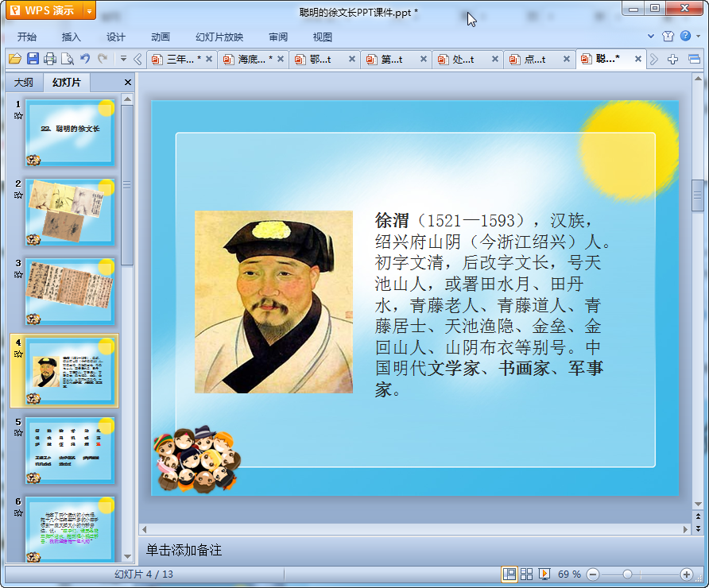
Task: Click the Open folder icon in toolbar
Action: point(15,59)
